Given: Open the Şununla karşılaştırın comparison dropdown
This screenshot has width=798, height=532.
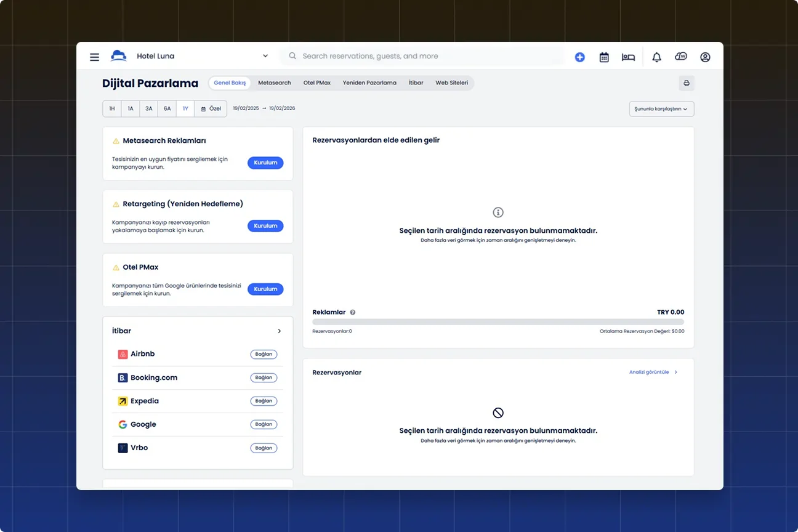Looking at the screenshot, I should click(661, 108).
